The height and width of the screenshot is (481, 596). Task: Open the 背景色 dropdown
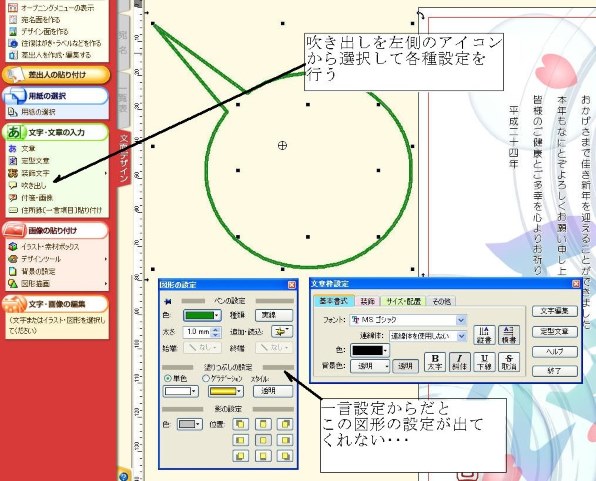tap(370, 366)
